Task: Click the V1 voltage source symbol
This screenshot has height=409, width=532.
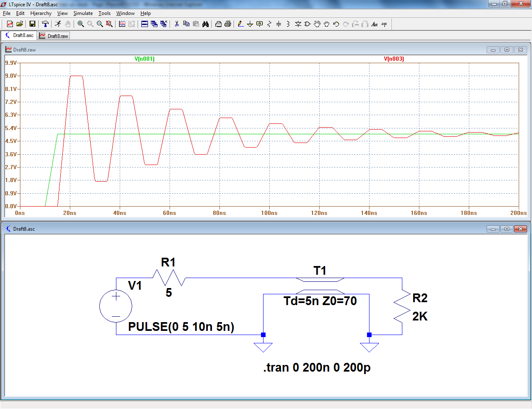Action: [116, 306]
